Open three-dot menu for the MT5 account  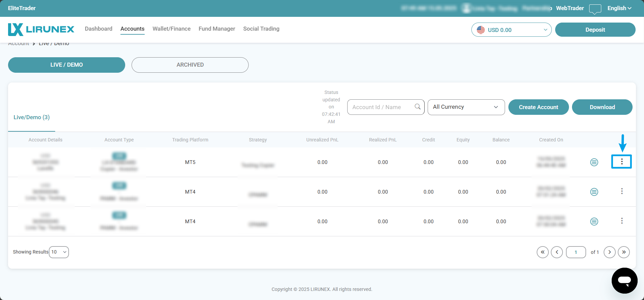(621, 162)
